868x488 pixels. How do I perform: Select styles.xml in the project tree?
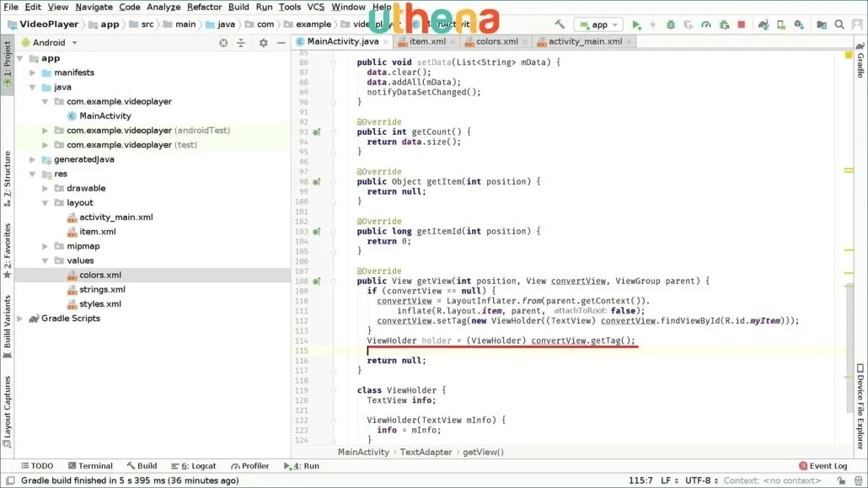pyautogui.click(x=99, y=303)
